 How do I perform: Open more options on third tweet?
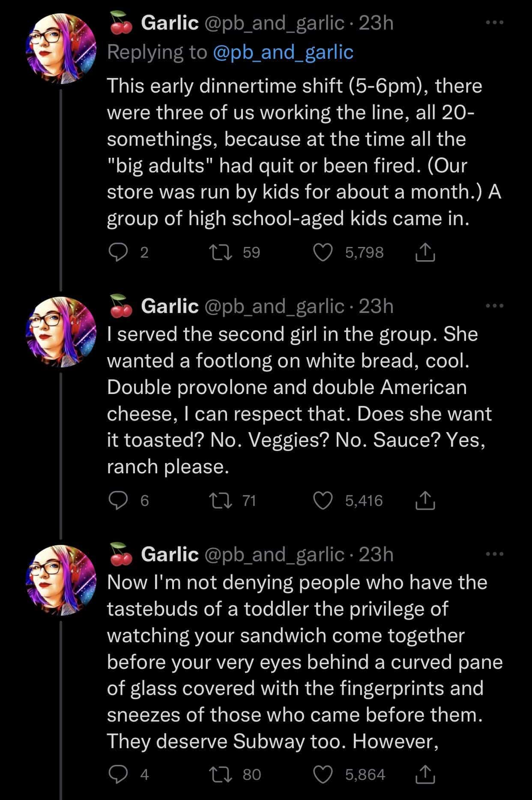[x=495, y=554]
